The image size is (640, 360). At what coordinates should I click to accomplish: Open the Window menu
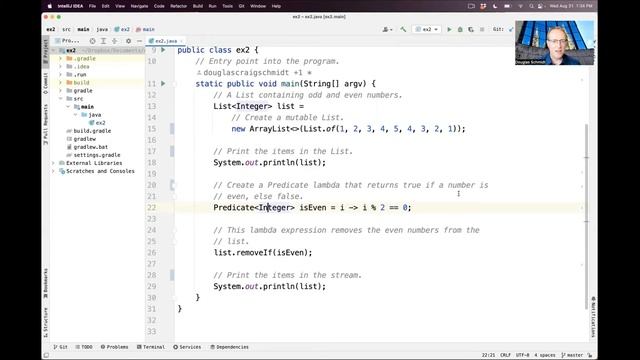pos(258,6)
